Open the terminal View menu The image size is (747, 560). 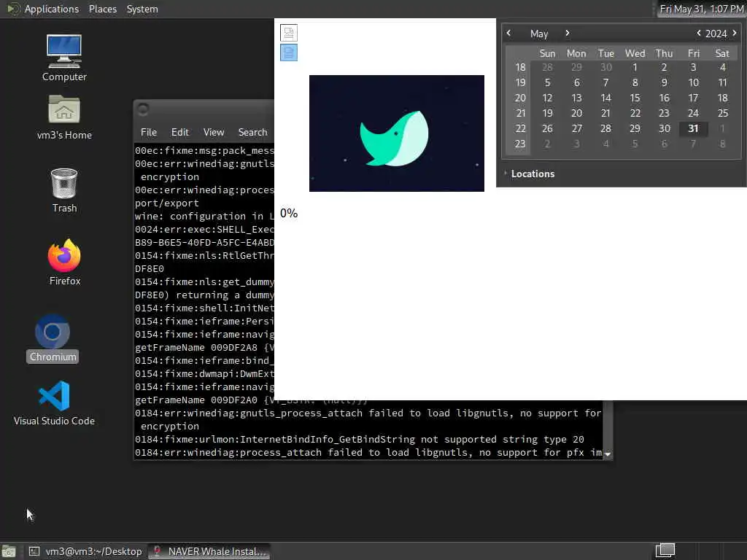tap(214, 133)
